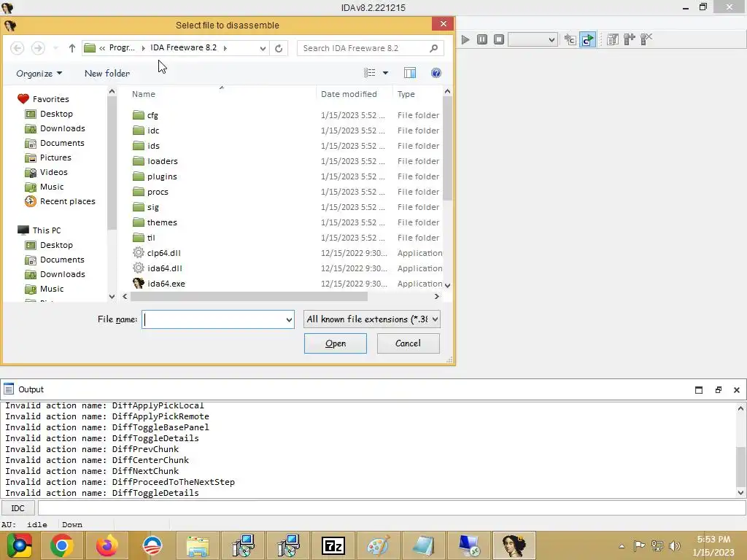Open File Explorer from the taskbar

(198, 545)
